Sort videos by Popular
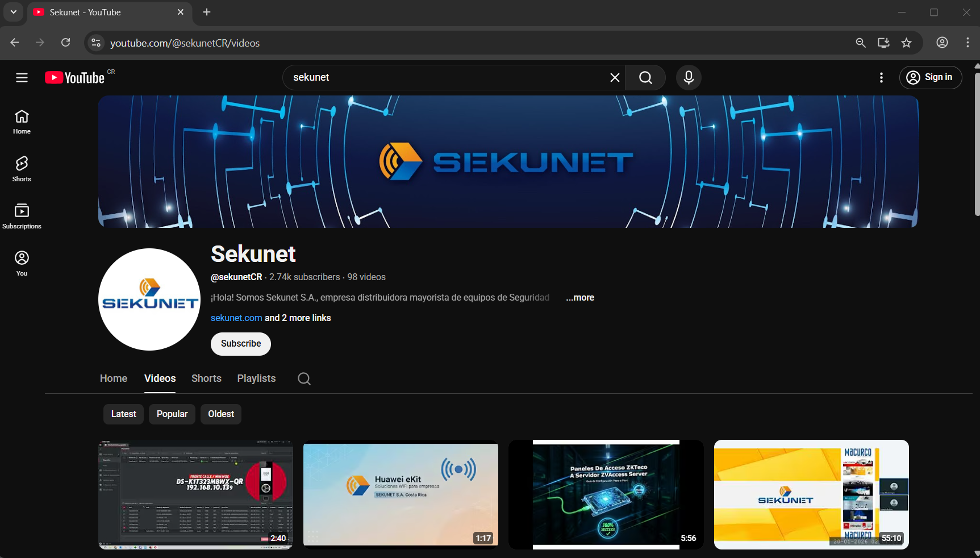 coord(172,414)
